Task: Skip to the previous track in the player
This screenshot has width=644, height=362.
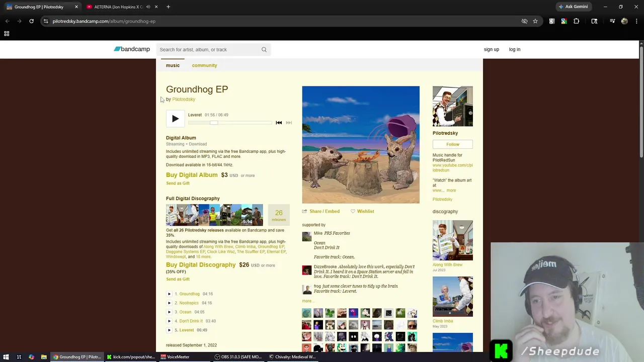Action: 279,123
